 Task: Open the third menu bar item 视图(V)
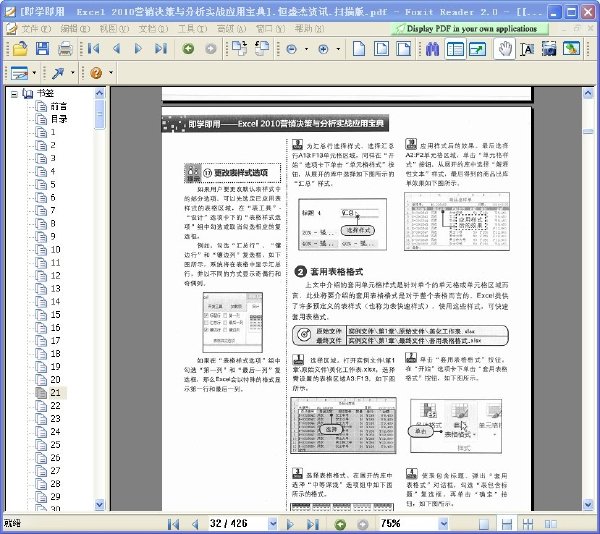point(114,29)
